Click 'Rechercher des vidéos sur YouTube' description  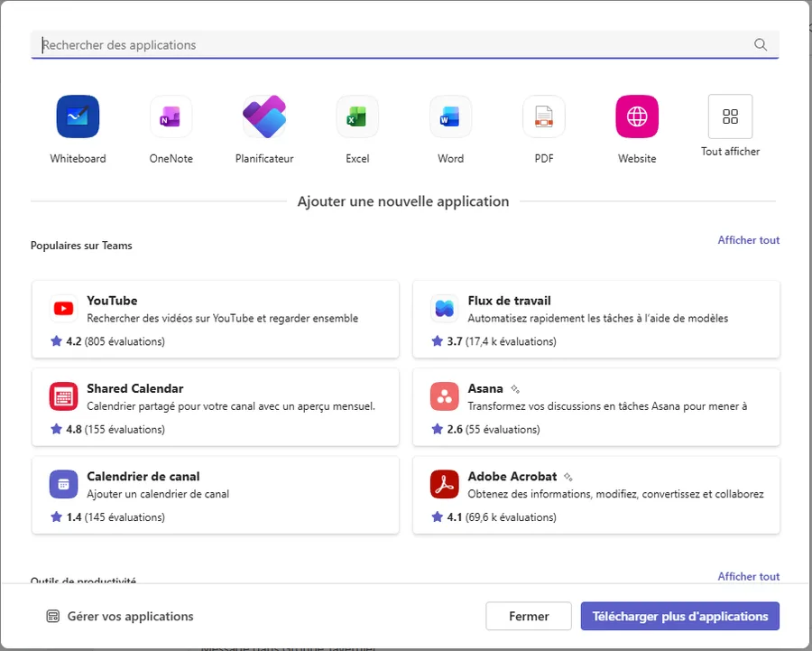click(223, 318)
